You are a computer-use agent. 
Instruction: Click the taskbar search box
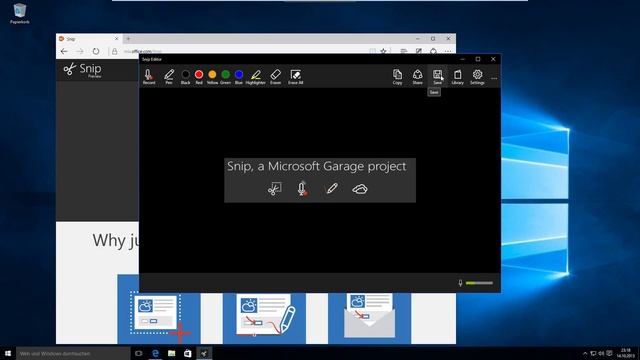[73, 353]
